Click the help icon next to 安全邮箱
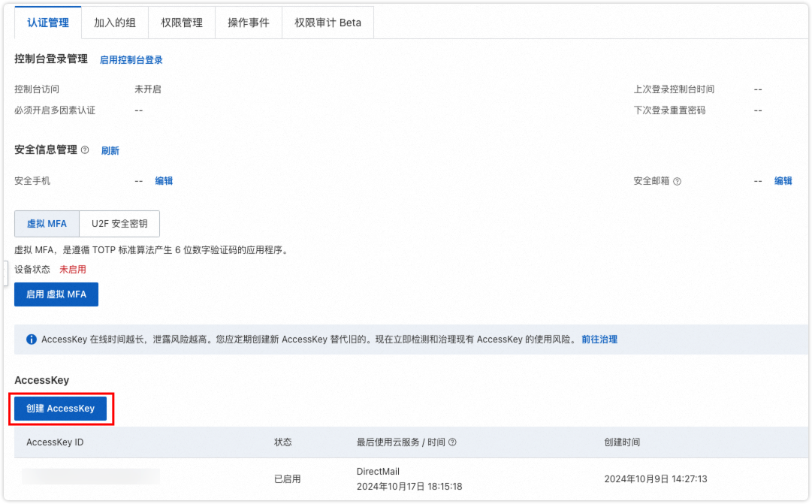This screenshot has height=504, width=812. pyautogui.click(x=677, y=181)
